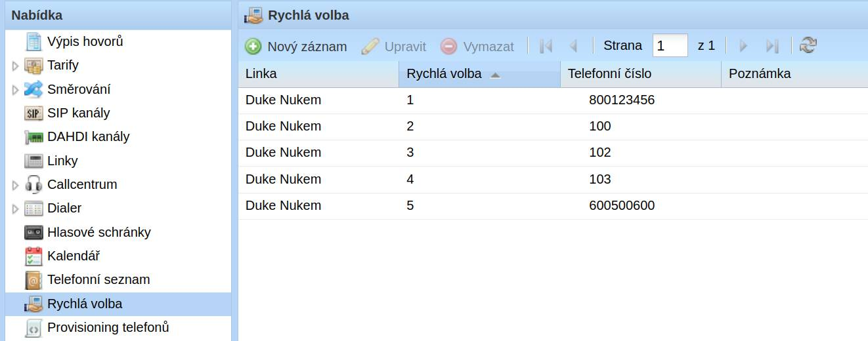
Task: Click speed dial value 5 cell
Action: coord(410,206)
